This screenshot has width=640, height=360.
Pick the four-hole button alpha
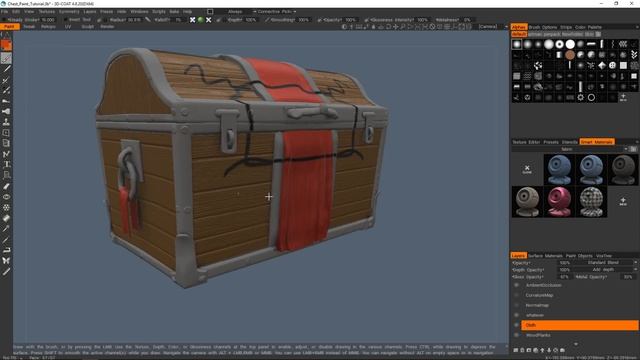click(x=612, y=65)
